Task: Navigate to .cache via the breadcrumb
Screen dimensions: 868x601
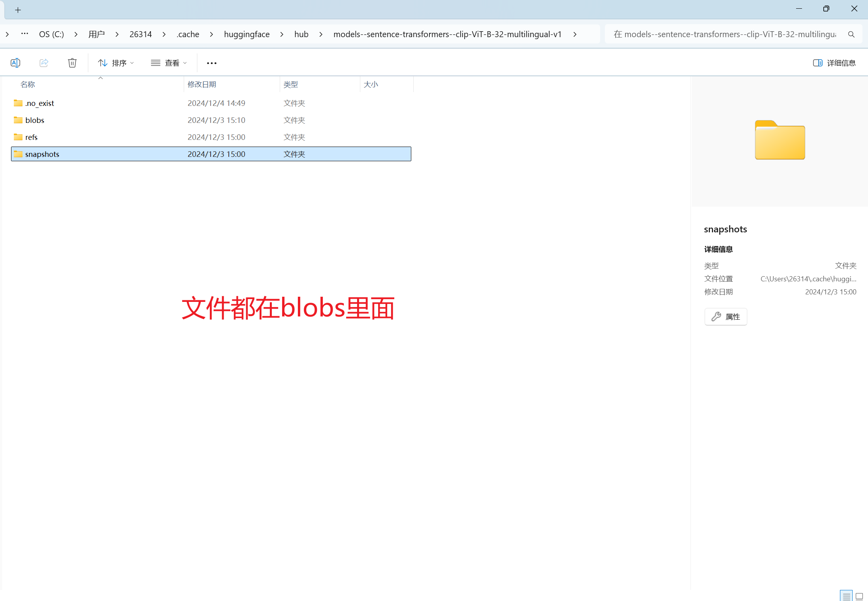Action: pyautogui.click(x=188, y=34)
